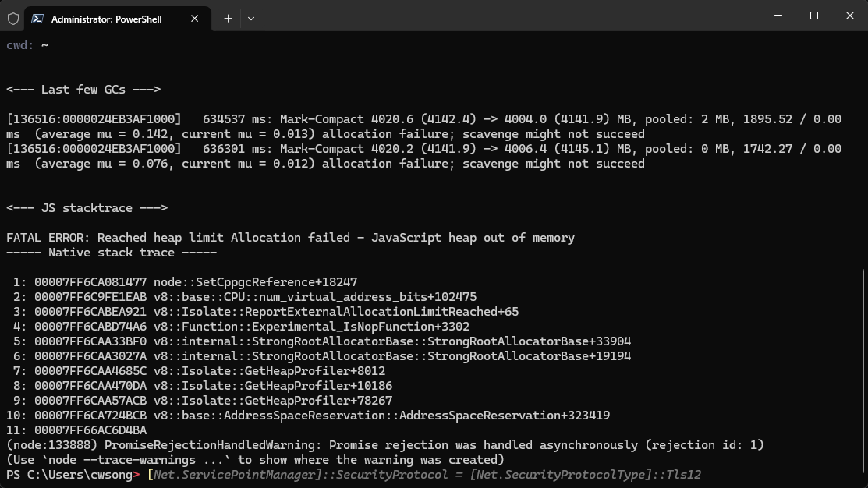Click the FATAL ERROR heap limit line
Screen dimensions: 868x488
tap(290, 238)
